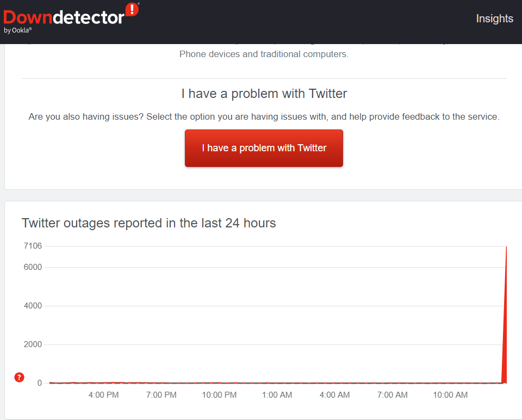Screen dimensions: 522x420
Task: Click the 2000 y-axis label
Action: click(32, 344)
